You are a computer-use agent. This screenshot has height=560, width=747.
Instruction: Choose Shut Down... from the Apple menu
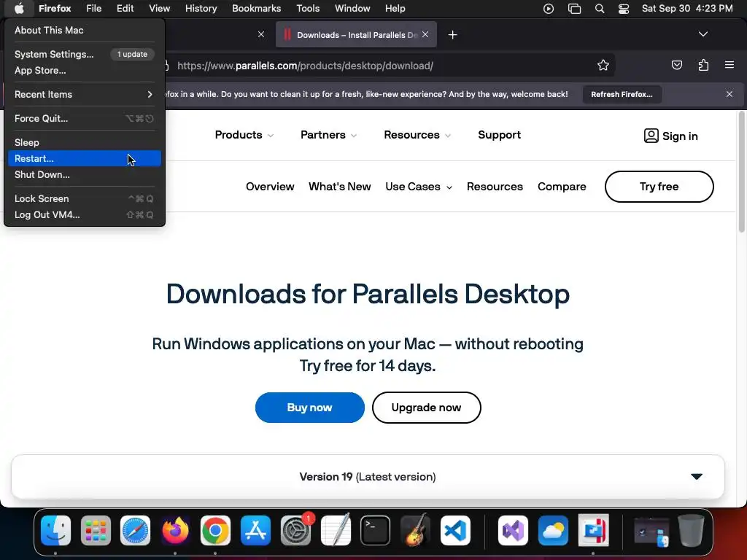(x=85, y=175)
